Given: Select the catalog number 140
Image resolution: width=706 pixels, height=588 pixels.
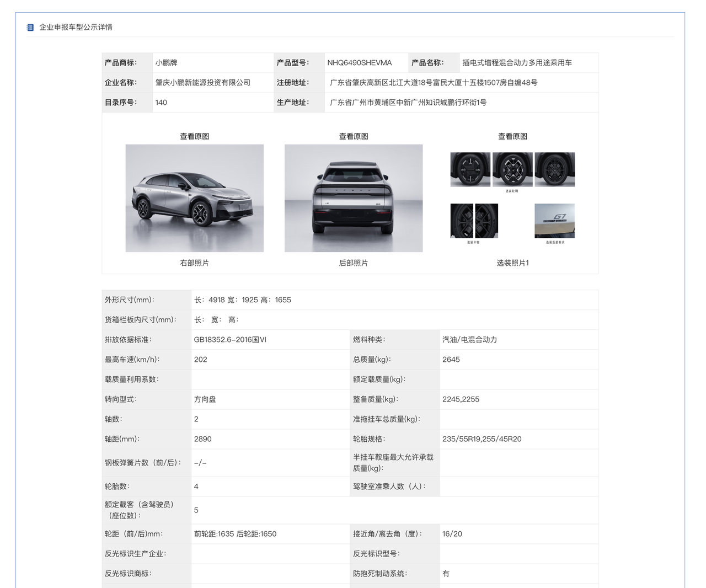Looking at the screenshot, I should pos(161,103).
